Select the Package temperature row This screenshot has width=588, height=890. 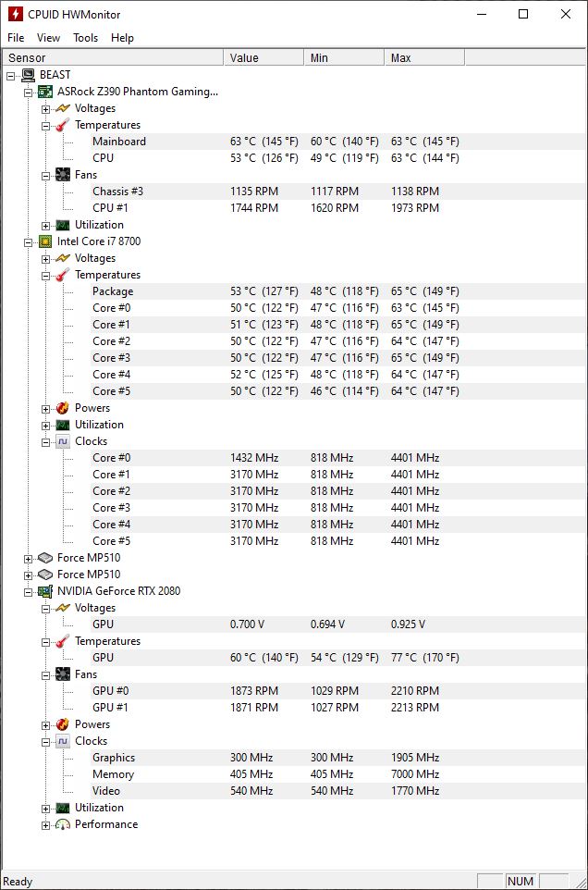[113, 291]
